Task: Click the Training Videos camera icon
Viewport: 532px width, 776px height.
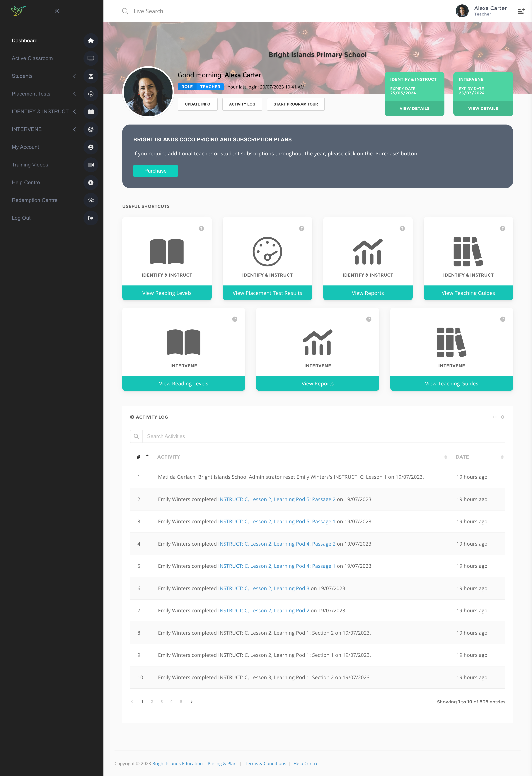Action: click(x=91, y=165)
